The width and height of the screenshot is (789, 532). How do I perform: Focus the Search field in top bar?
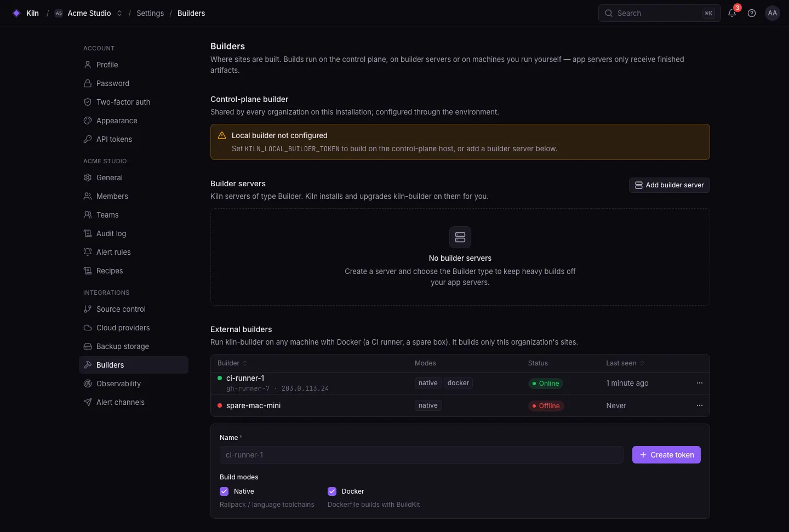coord(659,13)
